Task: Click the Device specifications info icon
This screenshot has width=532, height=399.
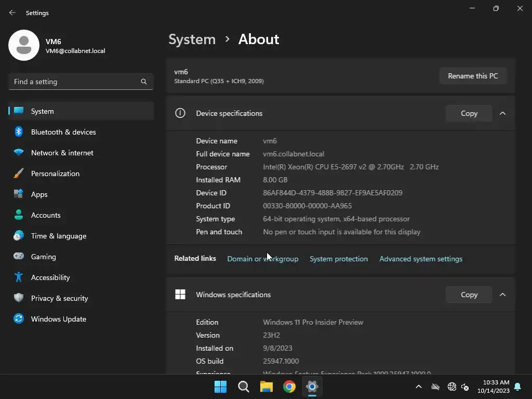Action: pyautogui.click(x=180, y=113)
